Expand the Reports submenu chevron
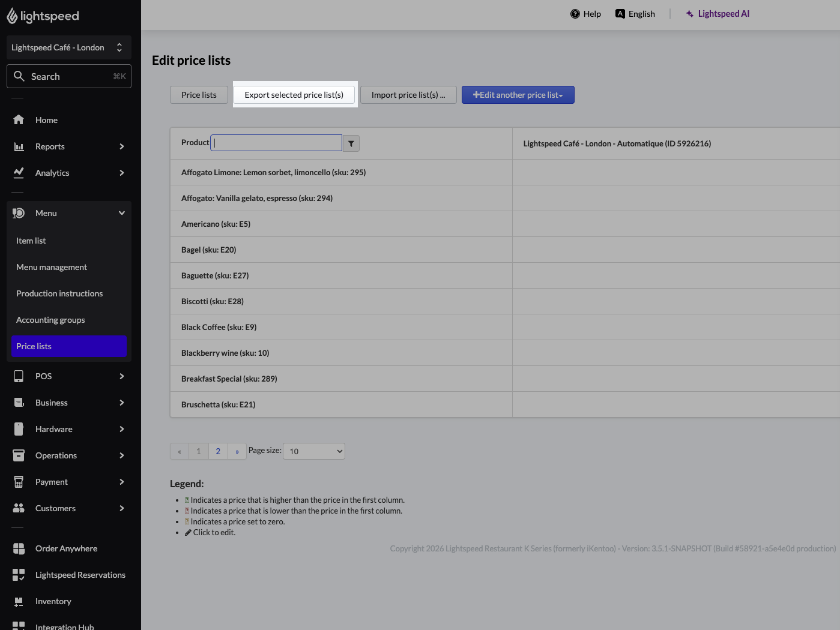Image resolution: width=840 pixels, height=630 pixels. pyautogui.click(x=122, y=146)
